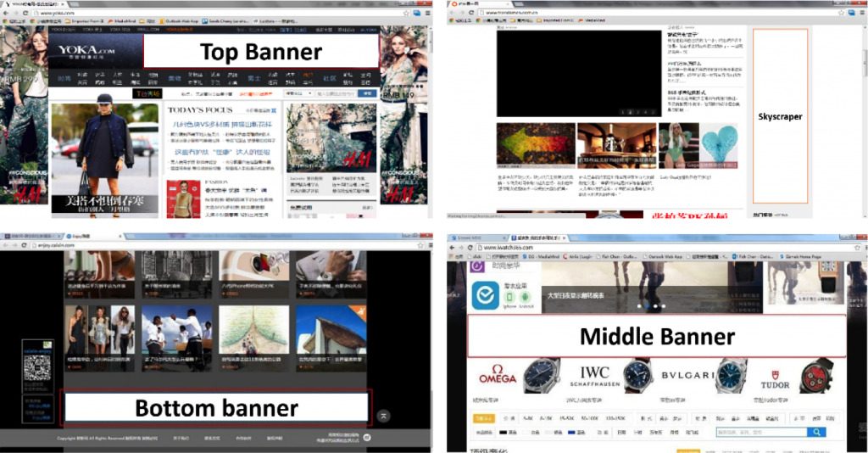Star the page in the top-right trends window
868x453 pixels.
click(842, 12)
